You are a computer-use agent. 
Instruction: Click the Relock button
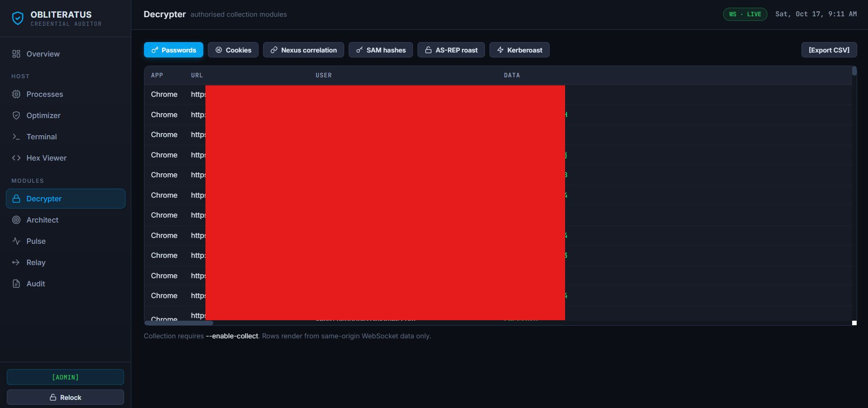[x=65, y=397]
